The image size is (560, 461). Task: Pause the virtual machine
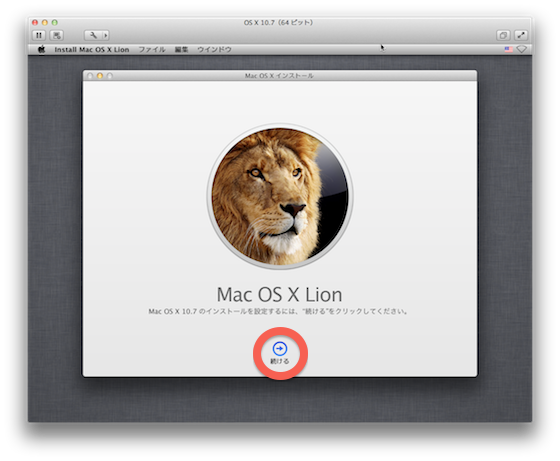39,35
